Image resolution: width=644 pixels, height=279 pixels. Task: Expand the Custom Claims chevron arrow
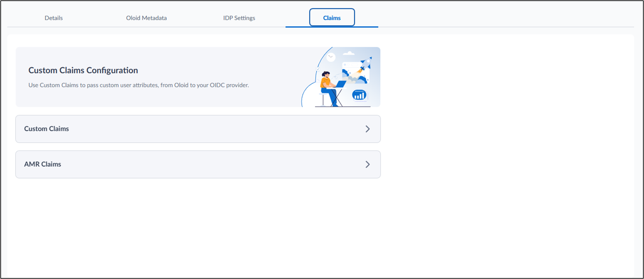click(368, 129)
